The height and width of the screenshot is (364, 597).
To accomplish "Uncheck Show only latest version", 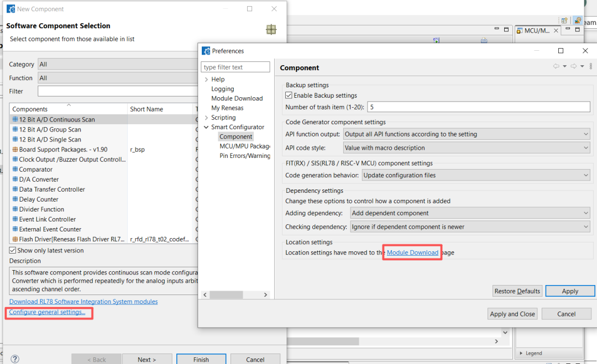I will point(13,250).
